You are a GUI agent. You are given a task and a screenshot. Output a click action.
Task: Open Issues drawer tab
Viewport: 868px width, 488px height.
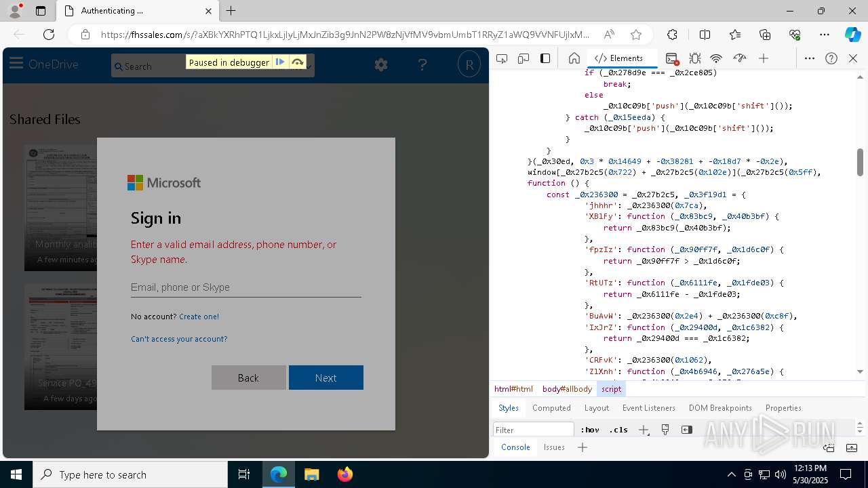554,447
